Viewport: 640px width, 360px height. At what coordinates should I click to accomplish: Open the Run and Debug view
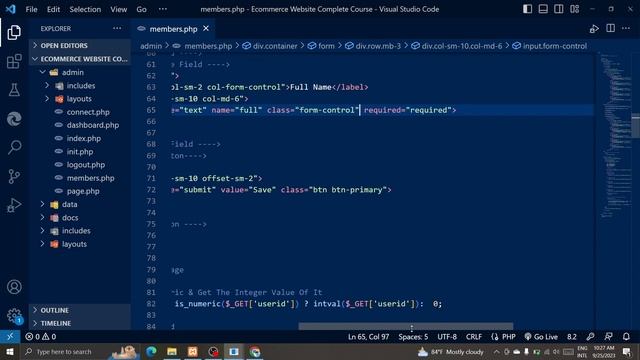(x=14, y=205)
